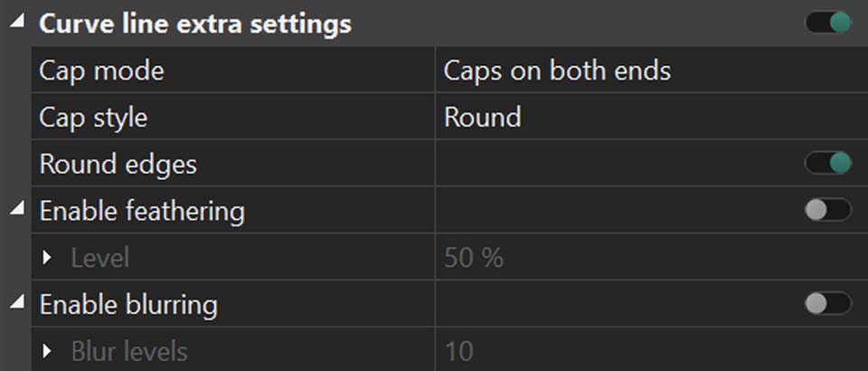Collapse the Enable blurring group arrow
868x371 pixels.
coord(16,305)
